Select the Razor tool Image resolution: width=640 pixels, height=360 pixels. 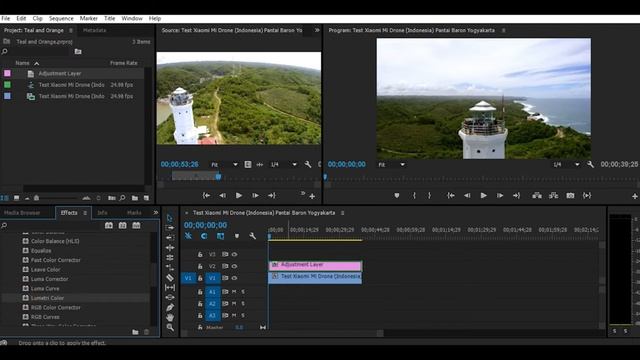(170, 278)
